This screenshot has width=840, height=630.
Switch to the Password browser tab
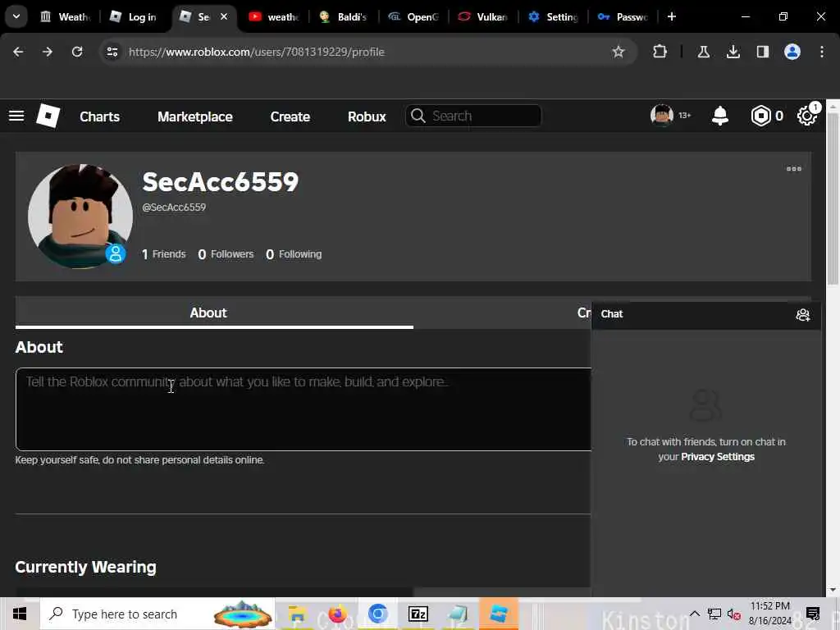click(623, 17)
